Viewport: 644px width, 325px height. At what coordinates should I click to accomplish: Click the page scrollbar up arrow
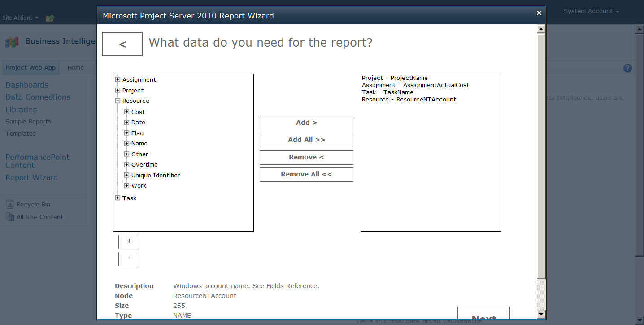pos(640,29)
